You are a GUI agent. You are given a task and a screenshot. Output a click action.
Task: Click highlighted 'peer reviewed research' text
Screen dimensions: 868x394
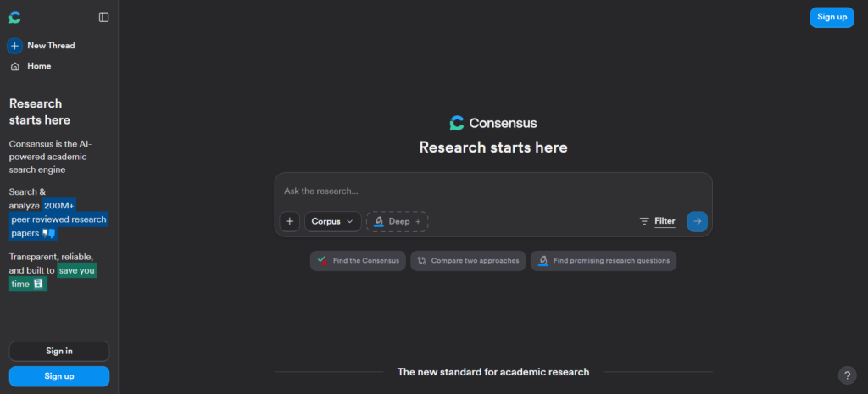pyautogui.click(x=58, y=219)
